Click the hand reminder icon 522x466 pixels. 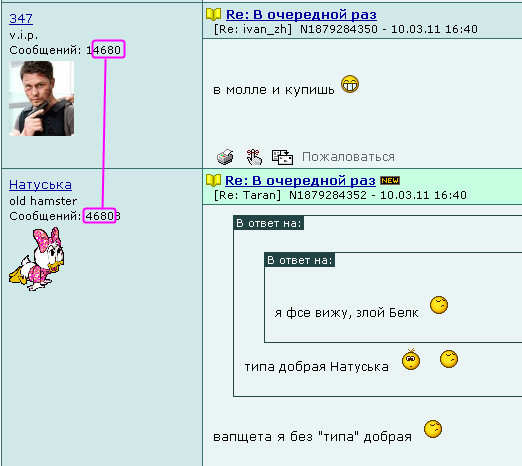254,157
